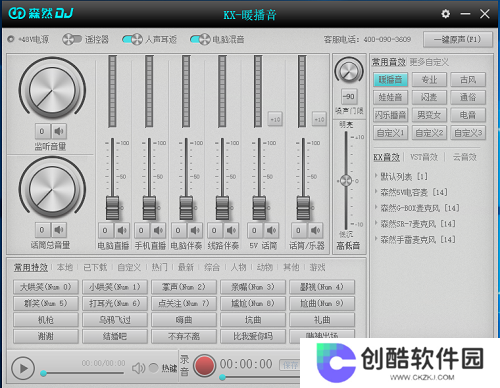Screen dimensions: 500x388
Task: Click the play button in the player
Action: (23, 368)
